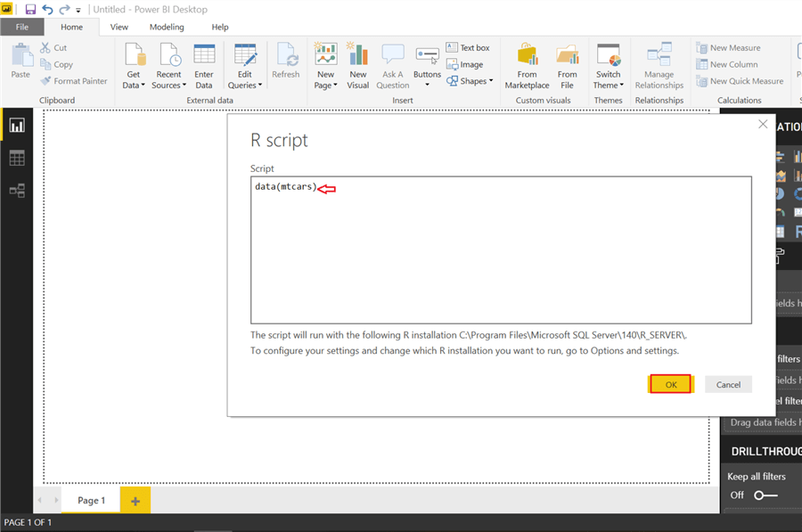Viewport: 802px width, 532px height.
Task: Switch to the Data view in sidebar
Action: coord(17,159)
